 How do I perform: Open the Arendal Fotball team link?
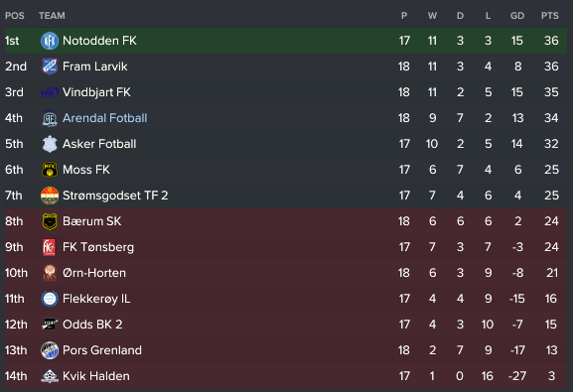click(105, 118)
